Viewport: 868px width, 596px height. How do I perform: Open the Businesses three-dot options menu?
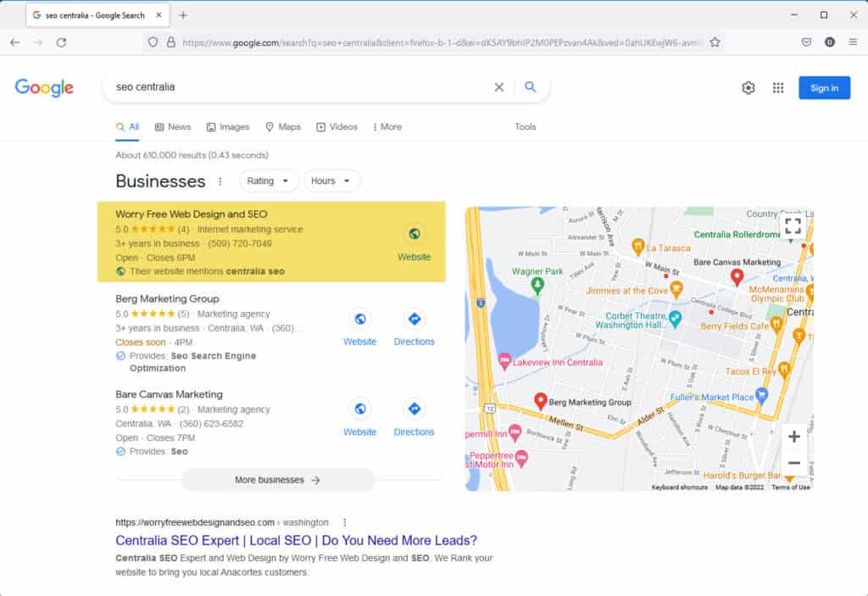click(x=220, y=181)
